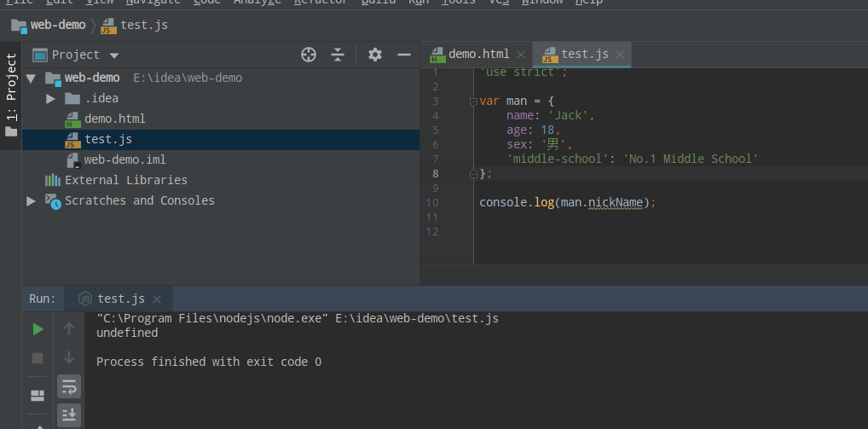Click line number 10 in the gutter
This screenshot has height=429, width=868.
pos(432,203)
